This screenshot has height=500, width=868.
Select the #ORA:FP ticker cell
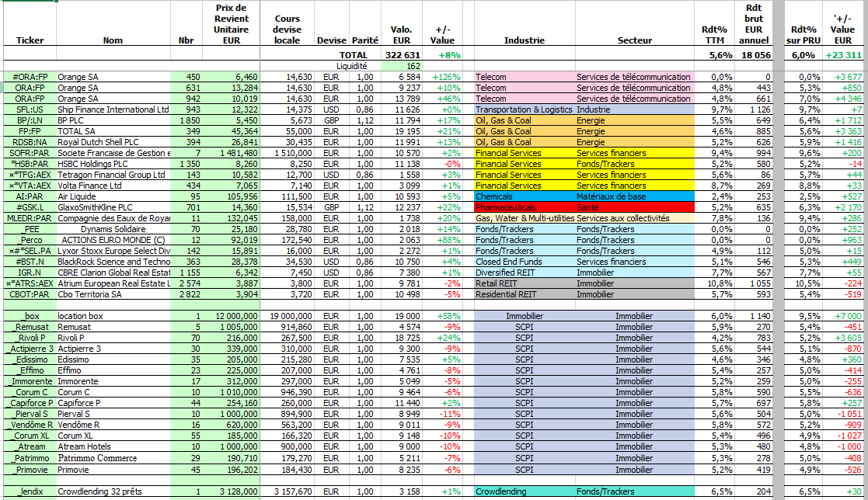click(30, 77)
